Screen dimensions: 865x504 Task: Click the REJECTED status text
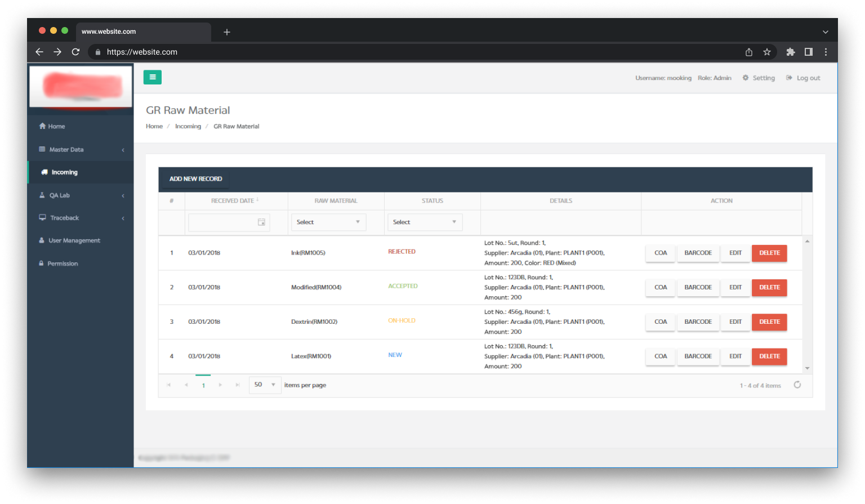[x=402, y=252]
